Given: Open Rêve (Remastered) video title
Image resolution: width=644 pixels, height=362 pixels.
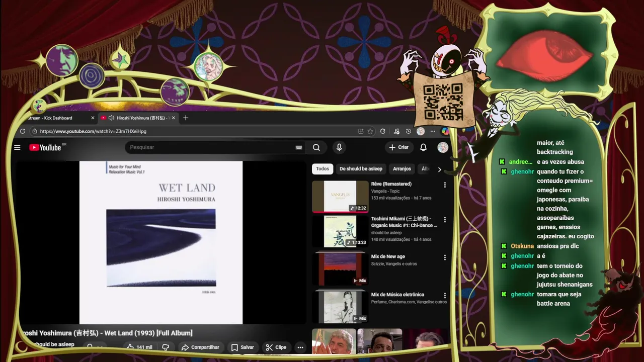Looking at the screenshot, I should [391, 184].
